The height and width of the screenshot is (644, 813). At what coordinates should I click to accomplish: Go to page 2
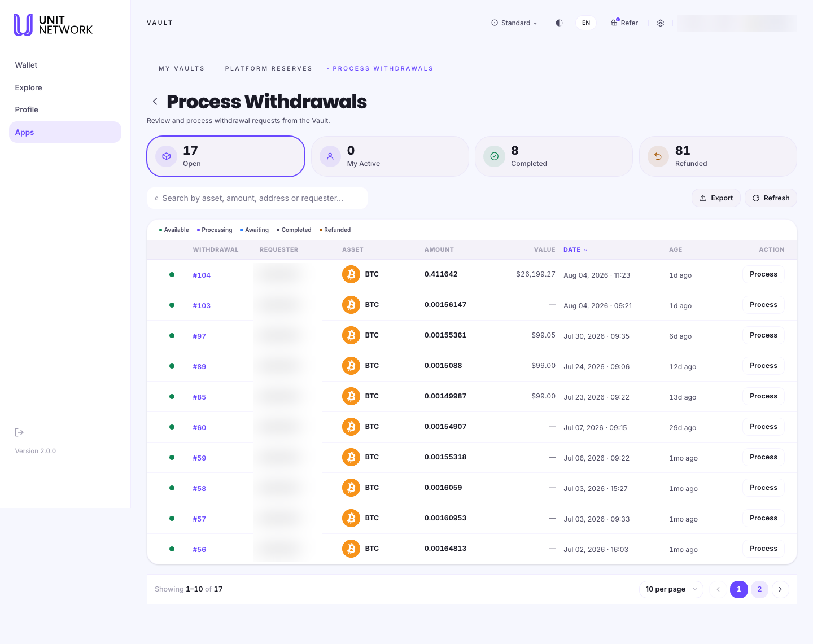[x=759, y=589]
